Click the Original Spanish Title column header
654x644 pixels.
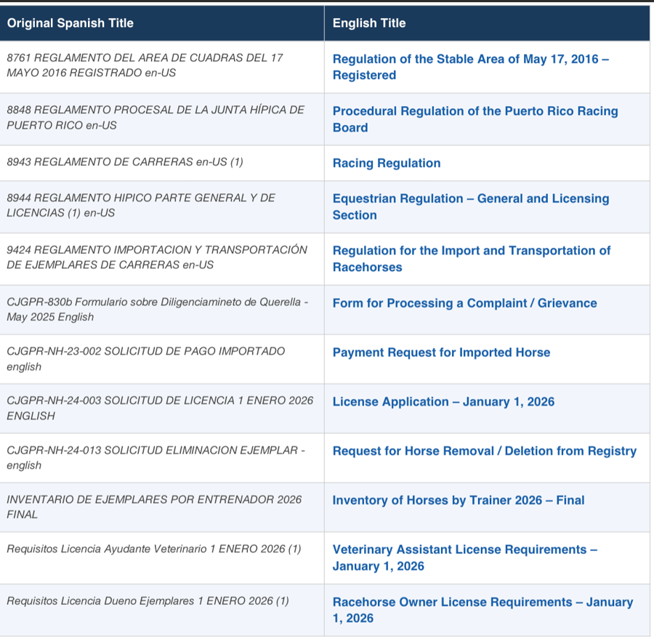pos(70,23)
